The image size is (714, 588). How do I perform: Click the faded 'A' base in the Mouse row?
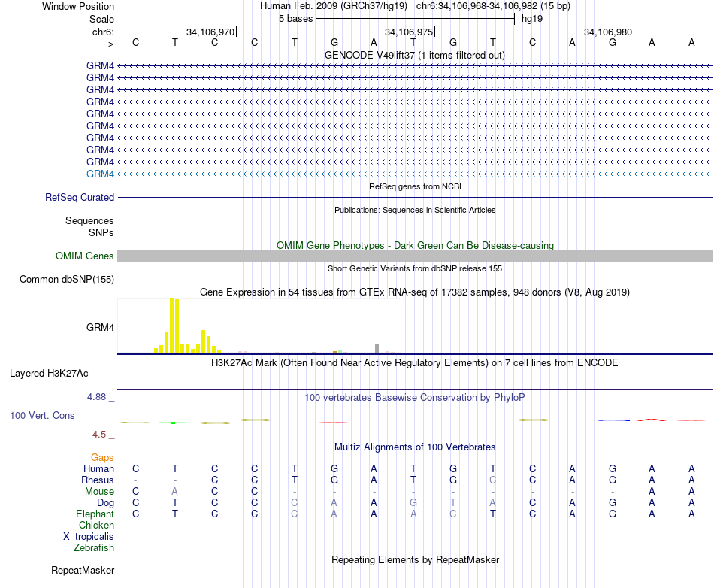pos(175,492)
